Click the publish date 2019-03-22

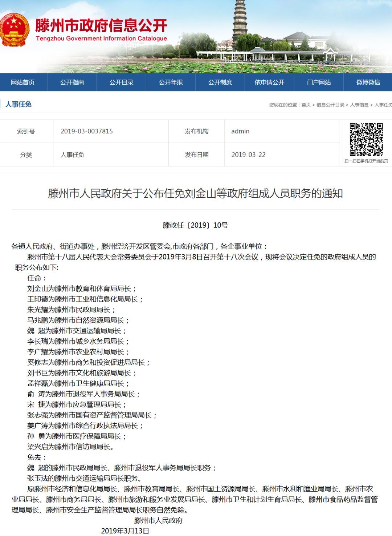tap(249, 155)
